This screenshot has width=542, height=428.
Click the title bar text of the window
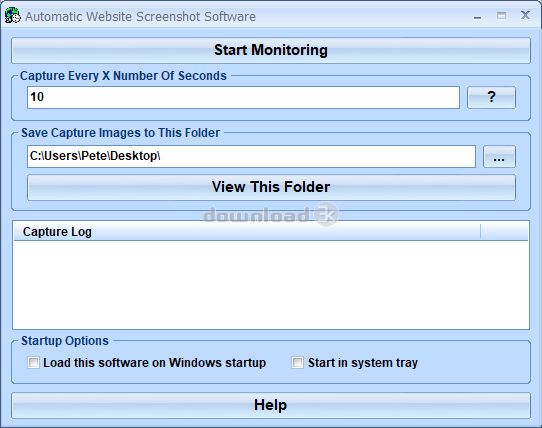tap(140, 17)
